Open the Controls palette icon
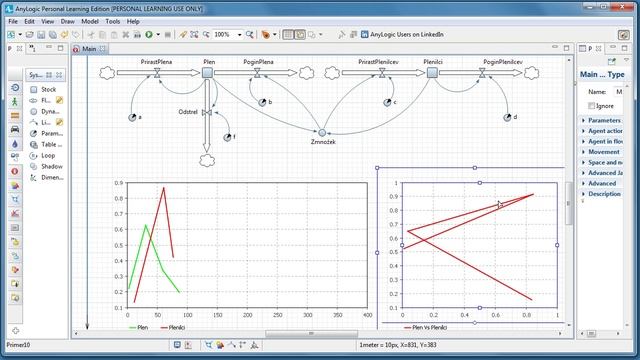 (x=15, y=228)
